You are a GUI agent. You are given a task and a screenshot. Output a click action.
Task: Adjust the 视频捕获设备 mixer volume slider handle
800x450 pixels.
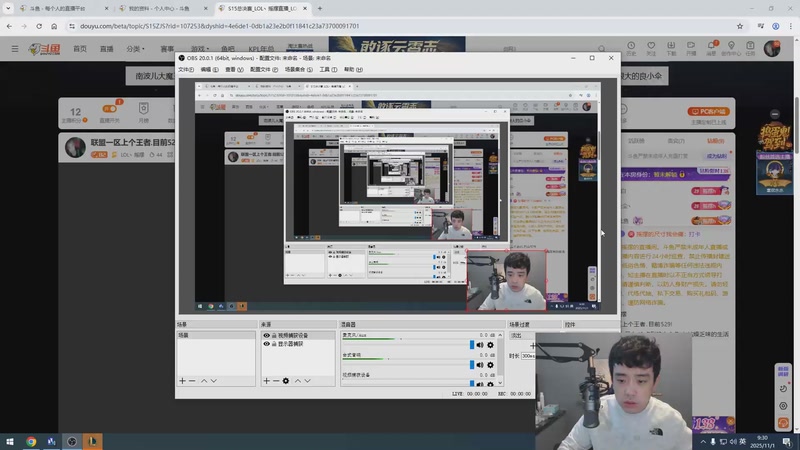(x=472, y=384)
